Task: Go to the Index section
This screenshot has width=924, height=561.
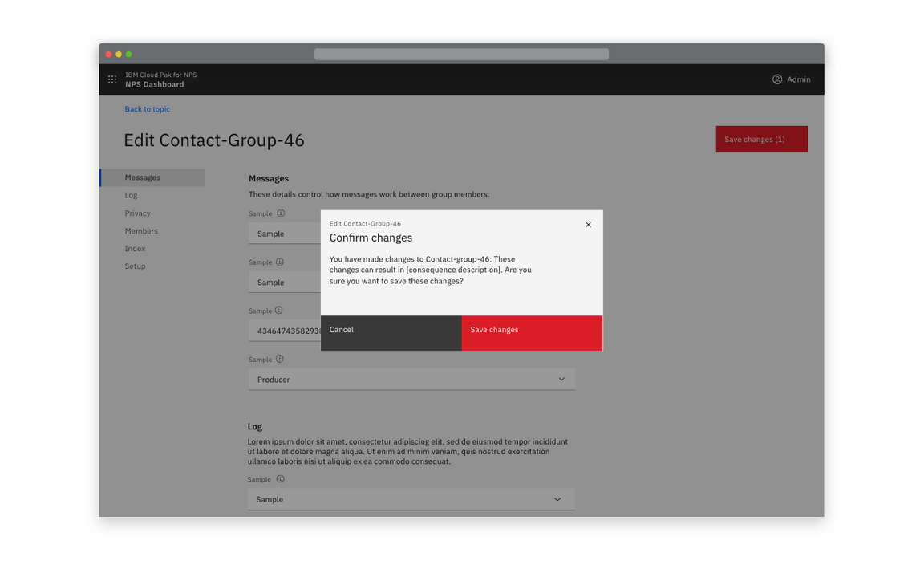Action: click(x=135, y=248)
